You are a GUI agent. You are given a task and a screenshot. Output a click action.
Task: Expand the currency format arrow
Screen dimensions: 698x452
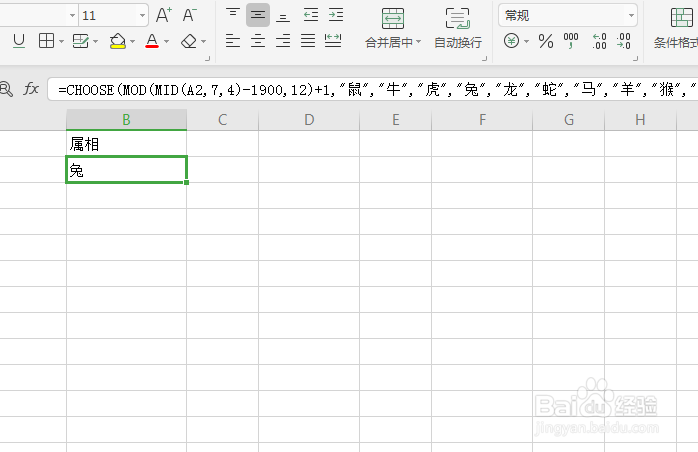(526, 41)
